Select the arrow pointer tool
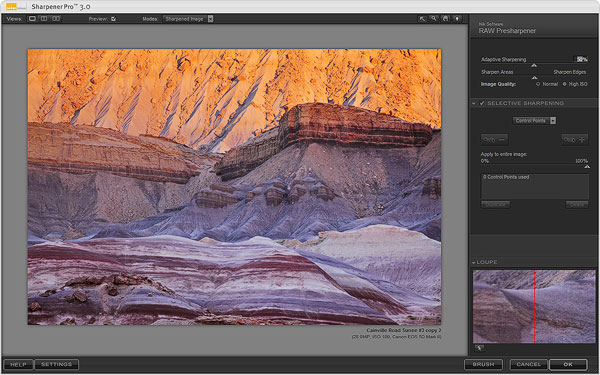This screenshot has width=600, height=375. coord(422,19)
